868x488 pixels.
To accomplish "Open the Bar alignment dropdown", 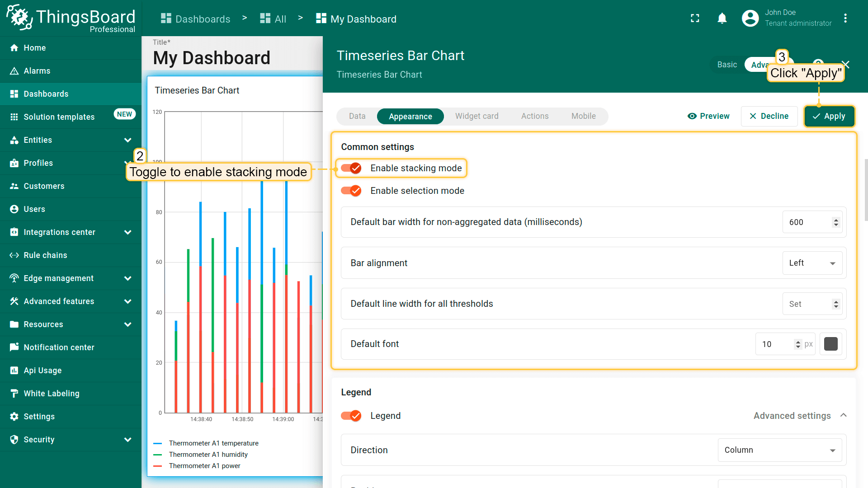I will click(812, 263).
